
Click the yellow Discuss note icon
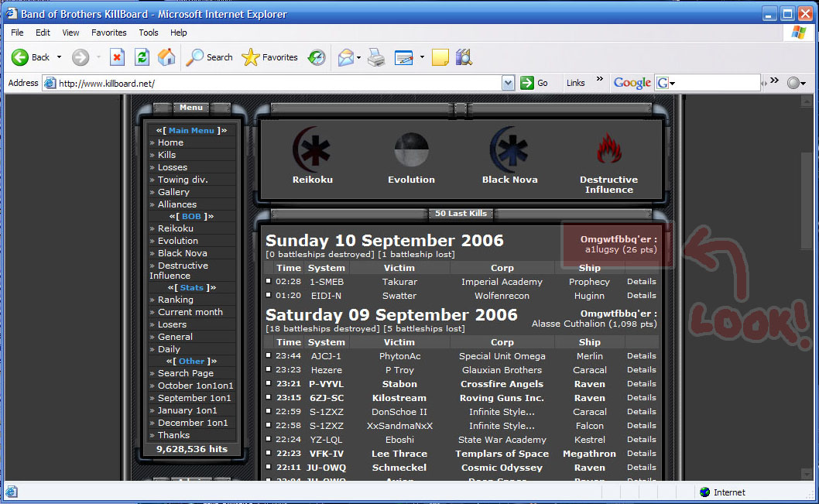[440, 57]
